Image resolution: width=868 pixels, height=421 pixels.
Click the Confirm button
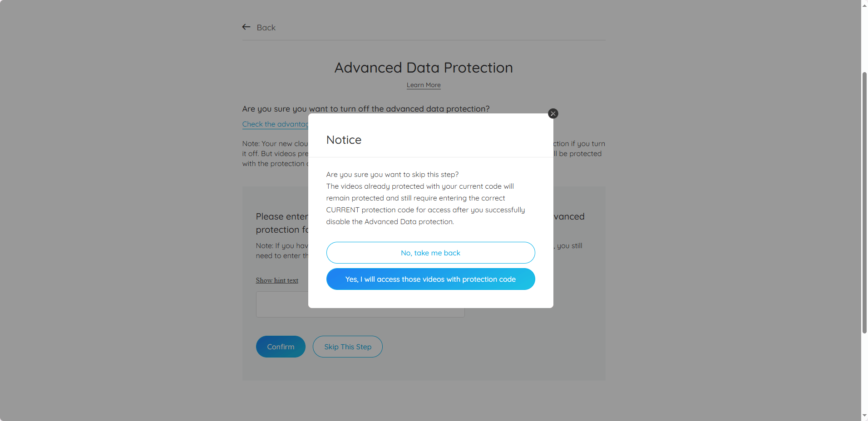(281, 347)
